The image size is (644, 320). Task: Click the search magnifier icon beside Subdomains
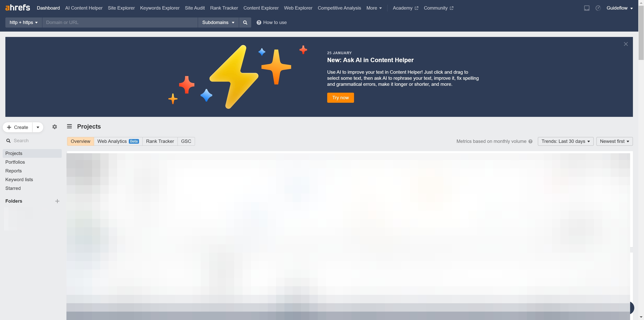(x=245, y=22)
